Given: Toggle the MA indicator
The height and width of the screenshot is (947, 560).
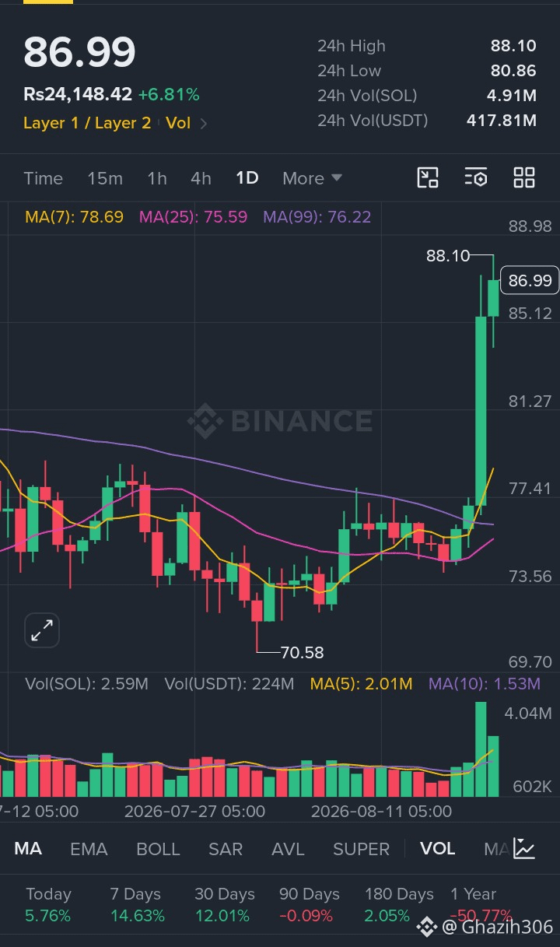Looking at the screenshot, I should 28,848.
